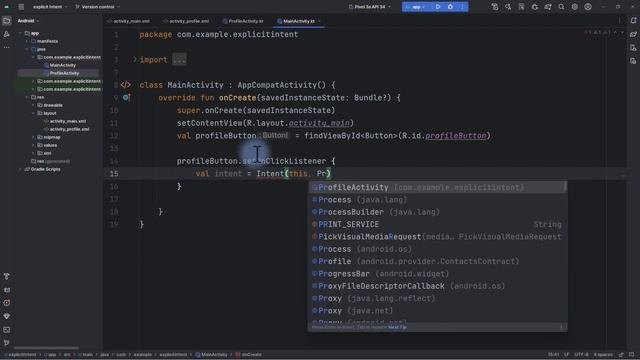Open the Resource Manager sidebar icon
This screenshot has width=640, height=360.
click(x=7, y=34)
